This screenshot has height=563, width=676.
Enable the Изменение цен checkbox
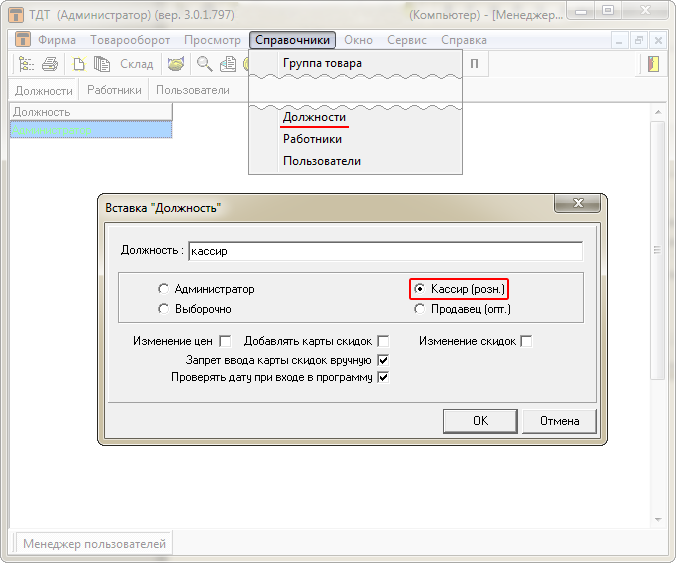point(225,341)
